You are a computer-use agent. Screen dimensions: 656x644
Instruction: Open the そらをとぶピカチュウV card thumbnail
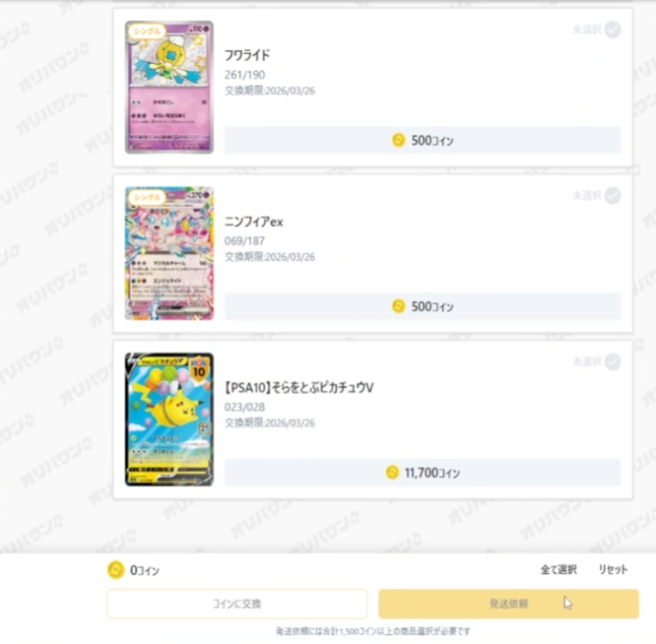[x=169, y=419]
